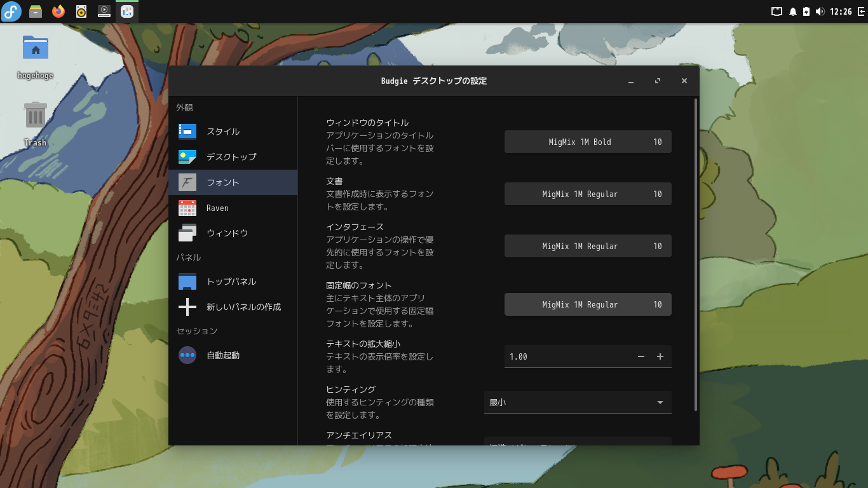The image size is (868, 488).
Task: Click the settings window vertical scrollbar
Action: [696, 254]
